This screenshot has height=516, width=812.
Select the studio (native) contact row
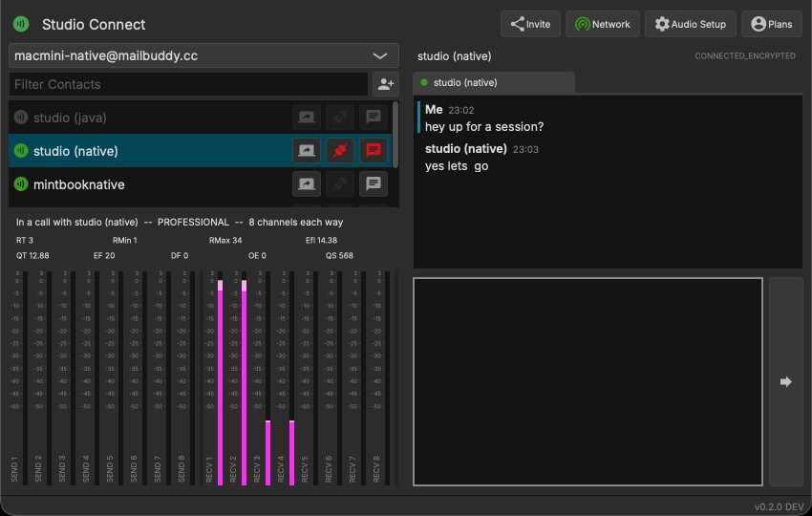[201, 151]
